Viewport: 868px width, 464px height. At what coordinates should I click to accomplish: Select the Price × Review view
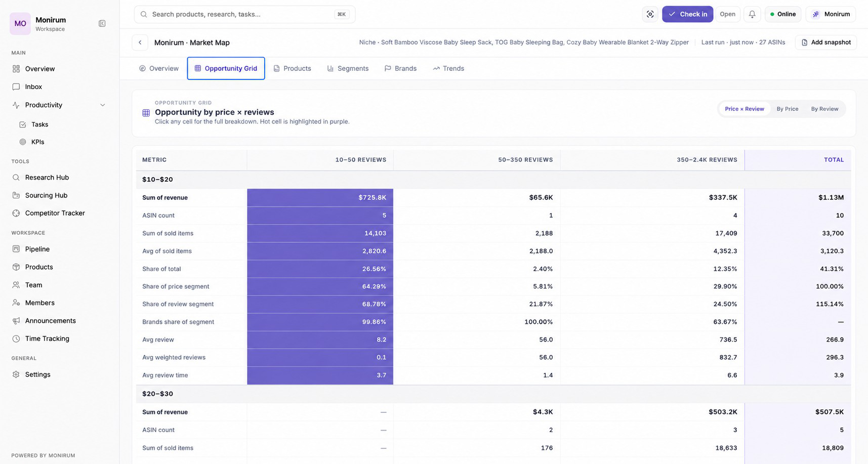click(744, 109)
